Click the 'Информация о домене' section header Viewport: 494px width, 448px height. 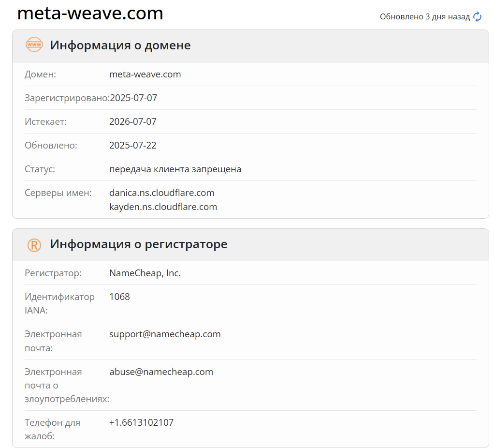(x=120, y=45)
